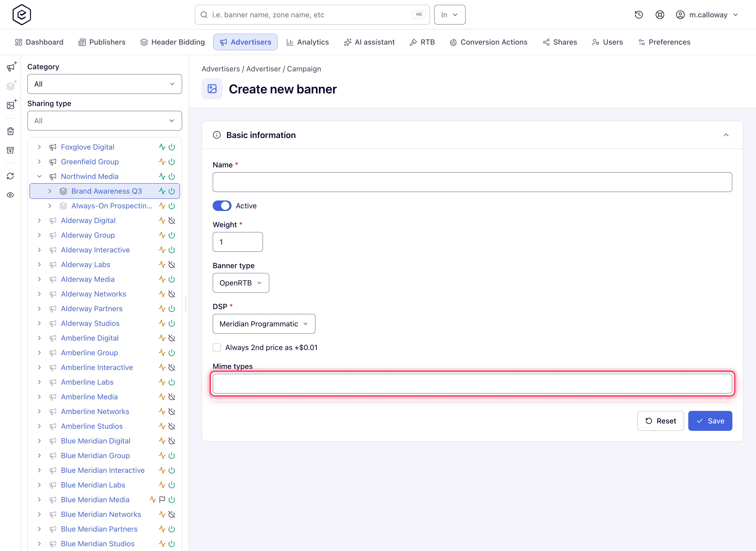This screenshot has height=551, width=756.
Task: Click the archive box sidebar icon
Action: (11, 150)
